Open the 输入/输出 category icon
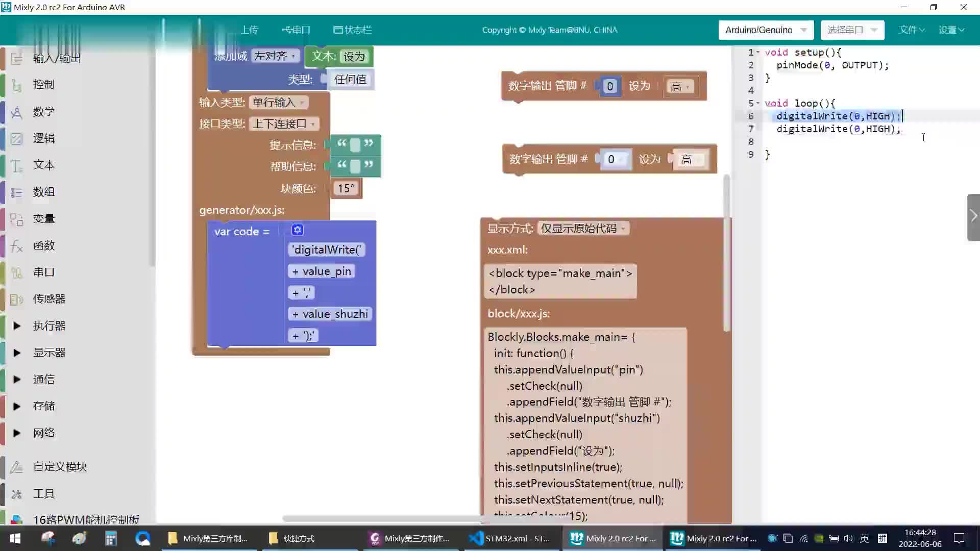Viewport: 980px width, 551px height. click(x=16, y=59)
